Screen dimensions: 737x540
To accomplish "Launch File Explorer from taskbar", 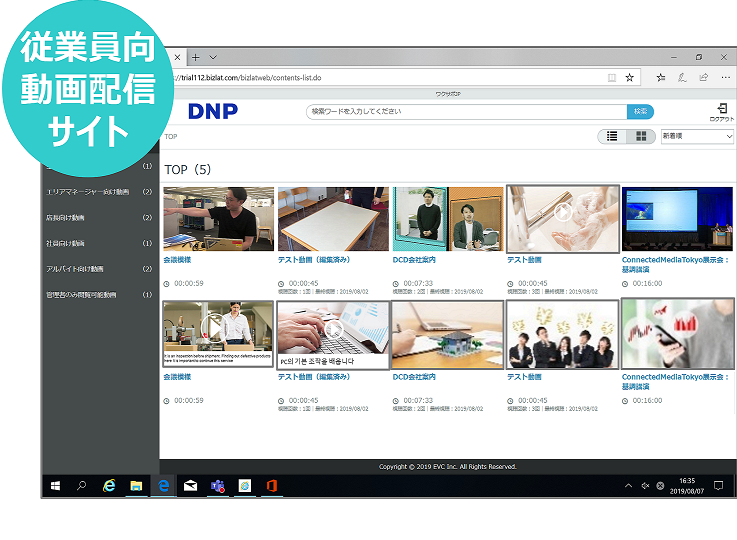I will point(136,486).
